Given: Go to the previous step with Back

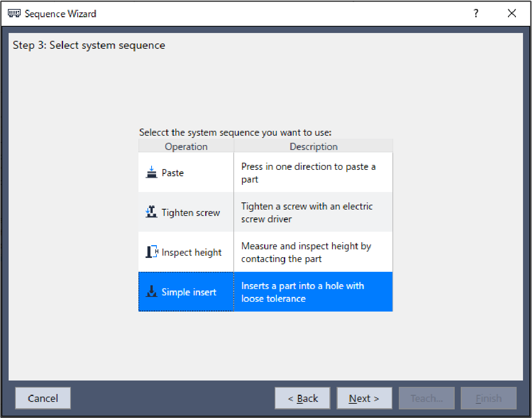Looking at the screenshot, I should pyautogui.click(x=302, y=398).
